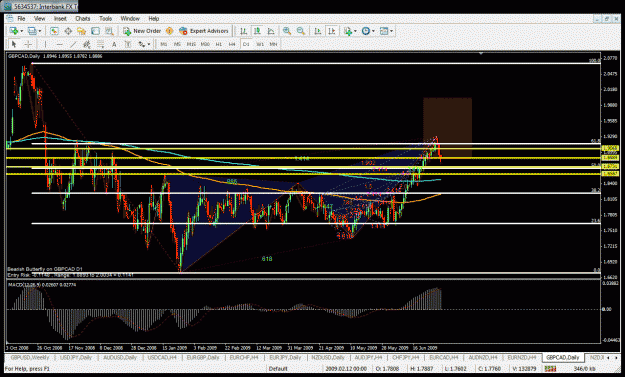Click the connection status bars indicator
Viewport: 625px width, 377px height.
(x=550, y=369)
